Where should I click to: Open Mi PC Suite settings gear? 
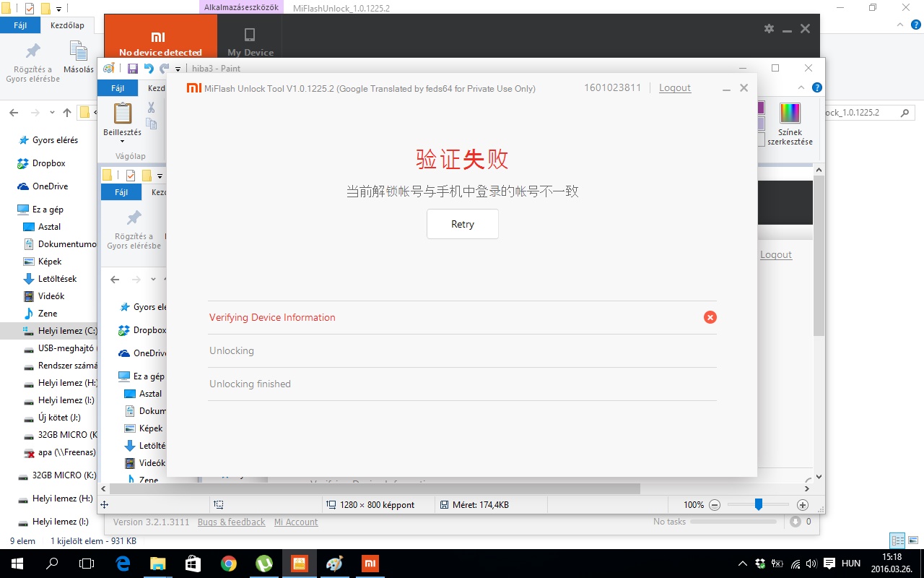[x=769, y=28]
